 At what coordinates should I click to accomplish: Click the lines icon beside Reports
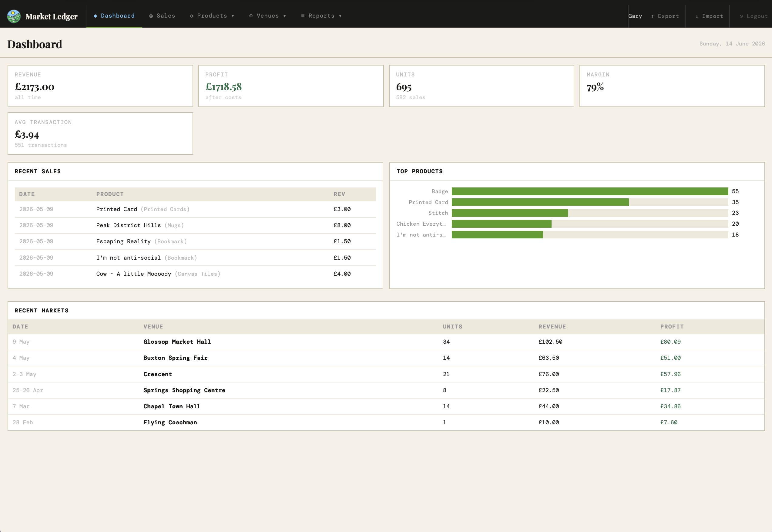[303, 16]
